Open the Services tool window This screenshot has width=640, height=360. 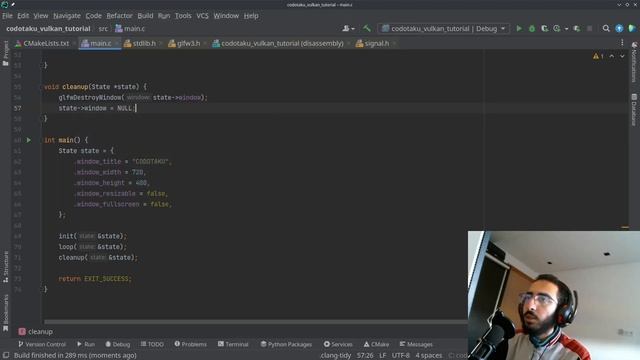click(x=338, y=344)
